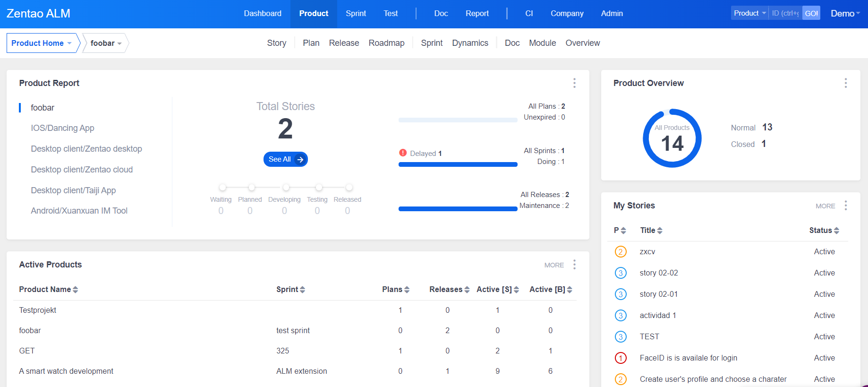The image size is (868, 387).
Task: Click the Delayed sprints progress bar
Action: pyautogui.click(x=458, y=164)
